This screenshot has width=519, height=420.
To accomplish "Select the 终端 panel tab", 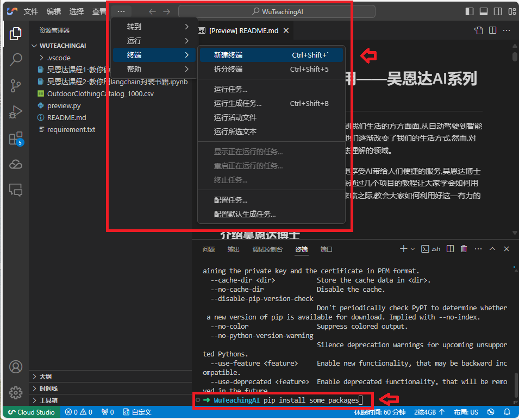I will [302, 249].
